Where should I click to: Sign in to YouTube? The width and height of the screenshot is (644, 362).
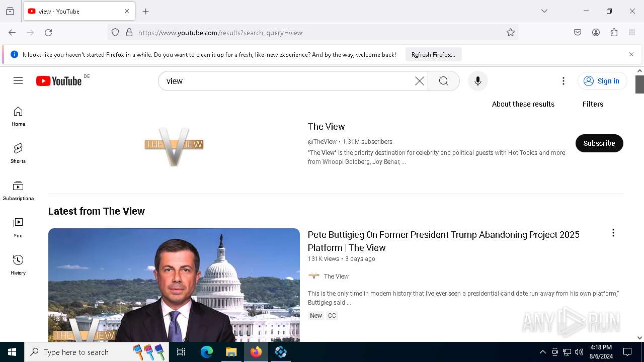pos(602,81)
